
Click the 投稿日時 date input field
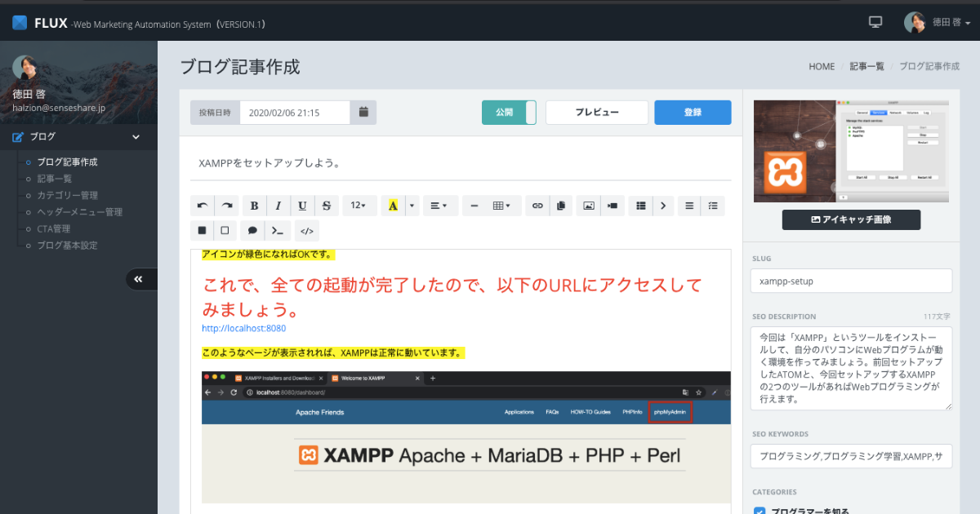pos(295,113)
